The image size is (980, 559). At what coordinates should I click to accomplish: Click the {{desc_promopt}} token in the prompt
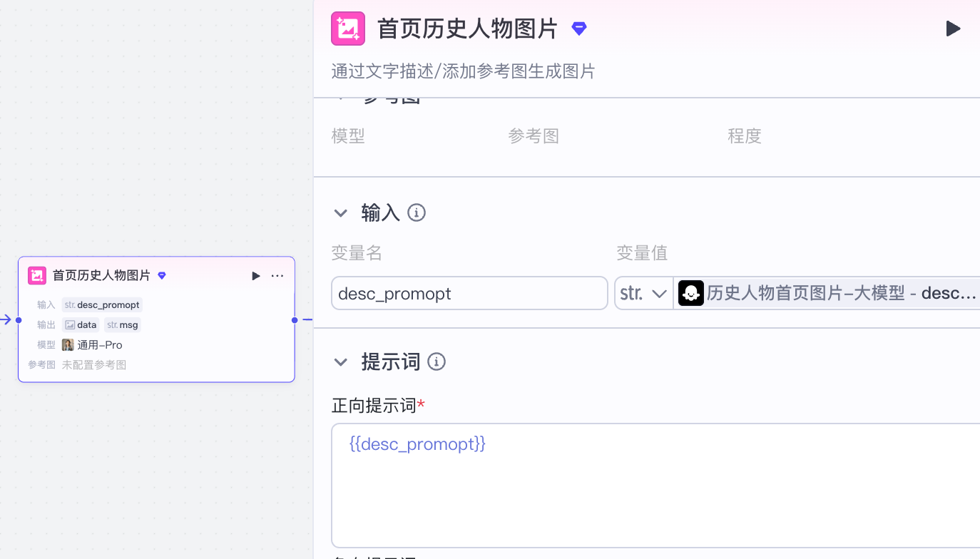coord(417,444)
